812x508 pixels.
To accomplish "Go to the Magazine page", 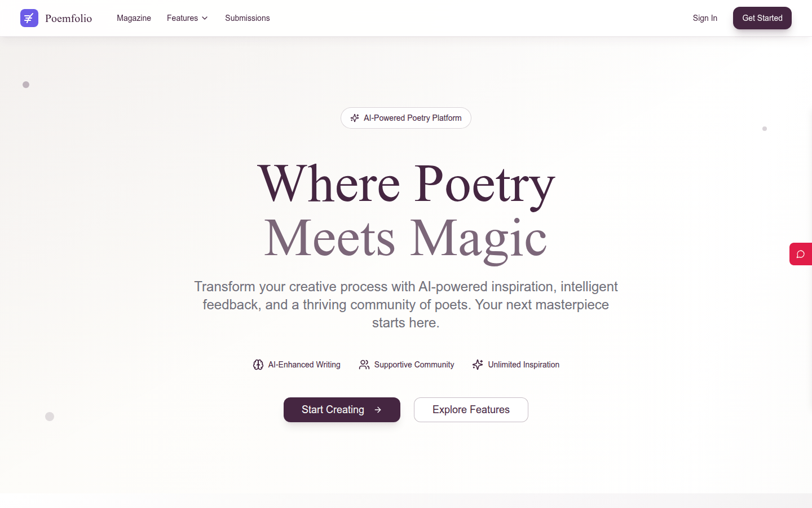I will click(x=134, y=18).
